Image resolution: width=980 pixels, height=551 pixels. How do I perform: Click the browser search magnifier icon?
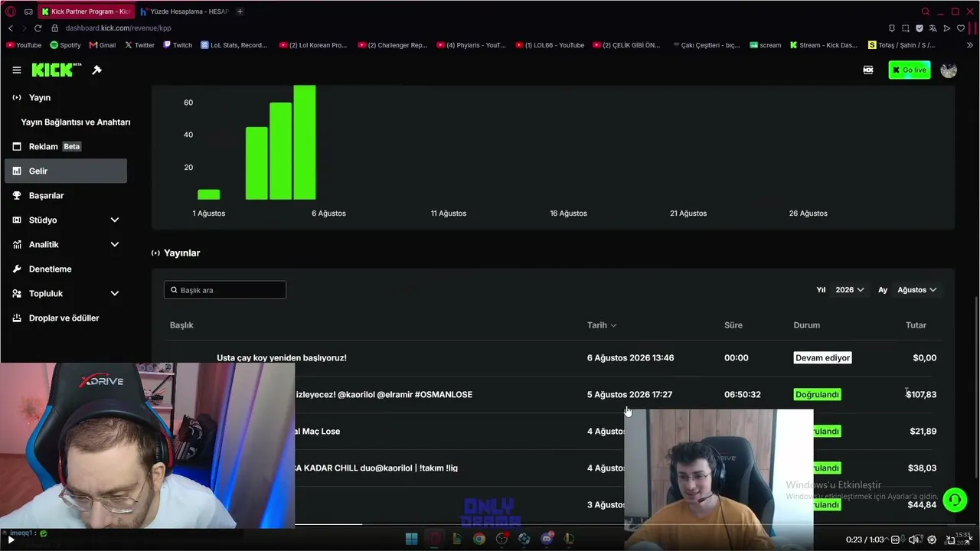(926, 11)
